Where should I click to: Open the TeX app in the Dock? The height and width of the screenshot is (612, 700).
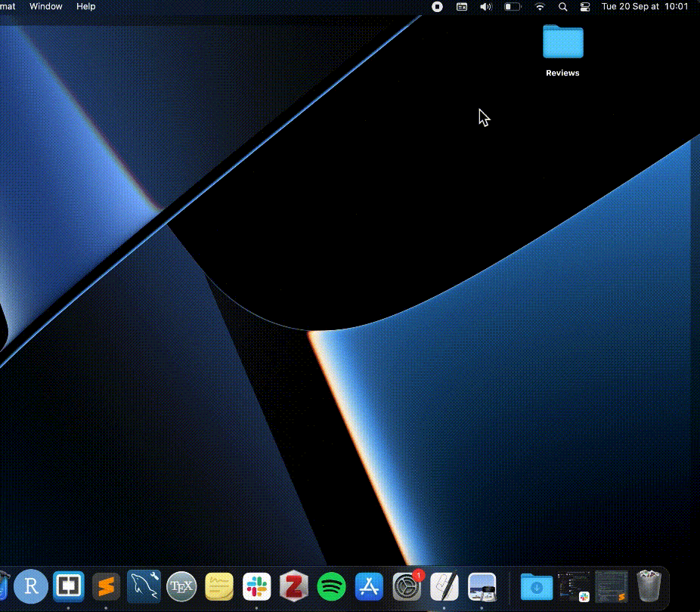[181, 586]
